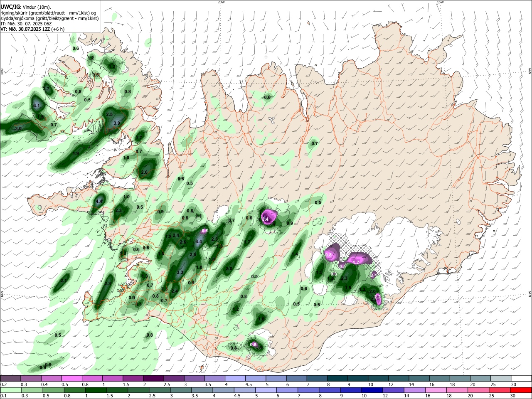Screen dimensions: 532x399
Task: Click the lavender 4 swatch in the top legend row
Action: point(235,379)
